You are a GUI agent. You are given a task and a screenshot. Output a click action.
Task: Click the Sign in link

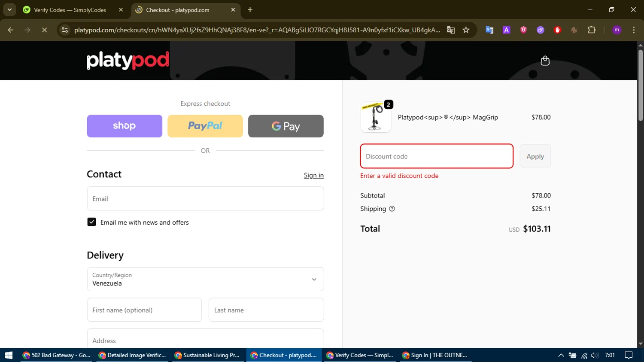314,175
